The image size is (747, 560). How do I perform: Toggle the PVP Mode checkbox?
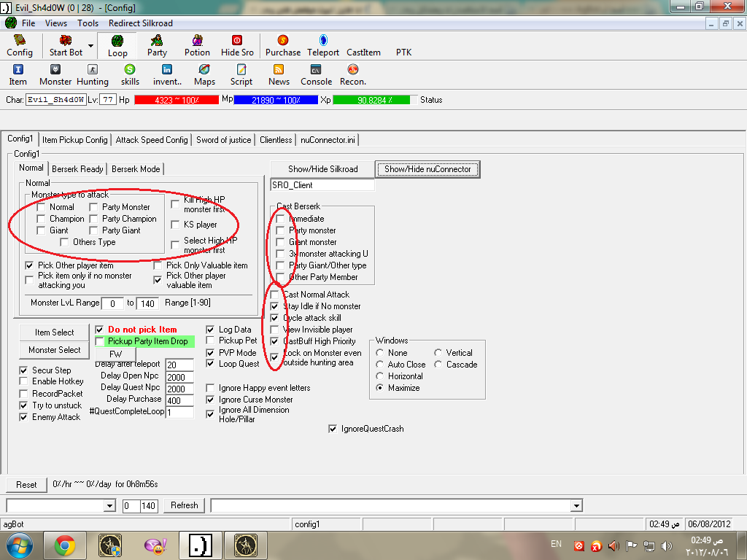click(210, 353)
